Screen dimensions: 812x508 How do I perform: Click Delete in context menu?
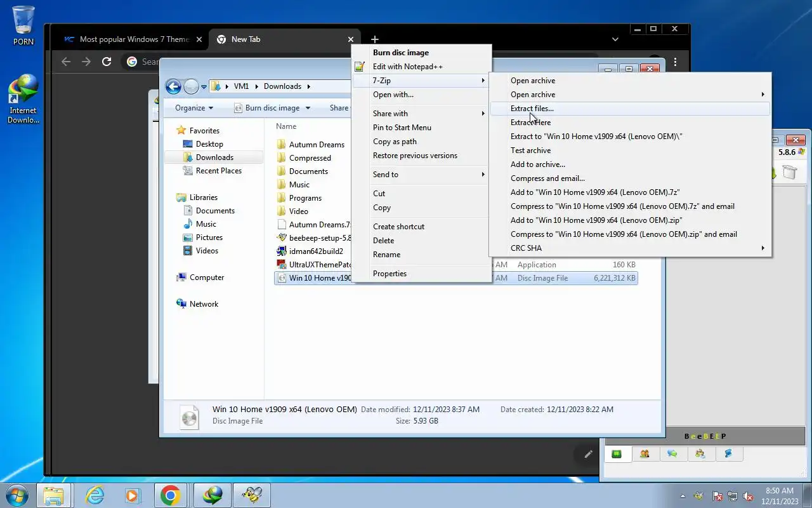pos(421,241)
